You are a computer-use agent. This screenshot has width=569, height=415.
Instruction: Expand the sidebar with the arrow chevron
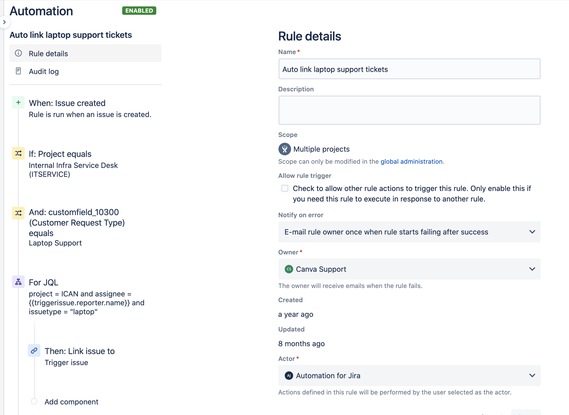(4, 22)
